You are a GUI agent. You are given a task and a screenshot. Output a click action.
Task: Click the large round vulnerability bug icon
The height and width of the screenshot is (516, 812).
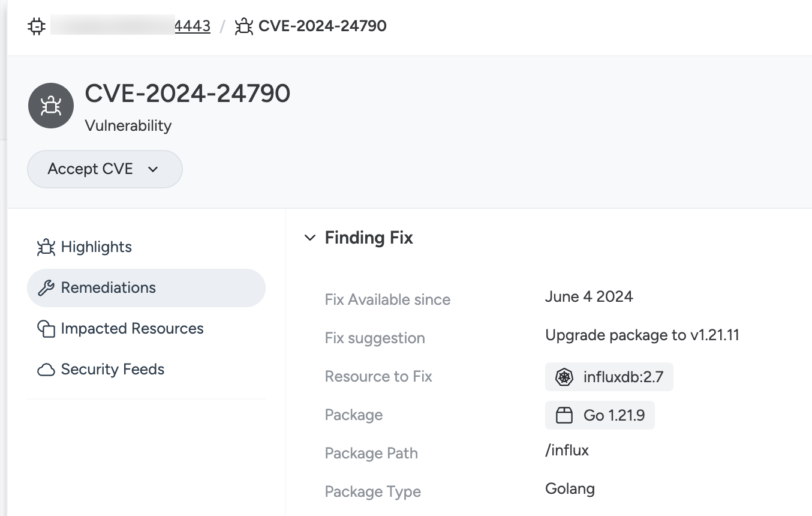[51, 106]
